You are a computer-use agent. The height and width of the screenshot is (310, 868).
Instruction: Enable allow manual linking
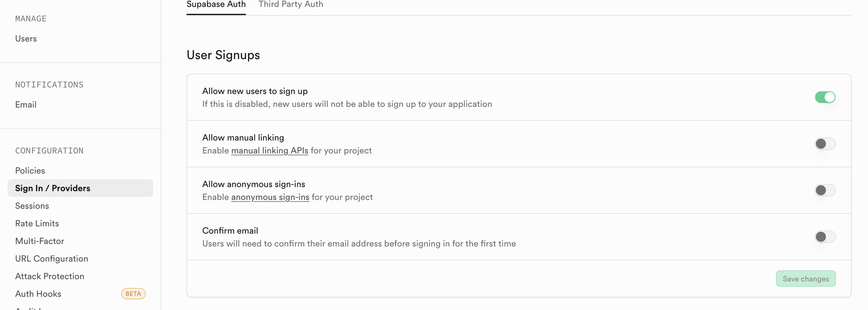click(x=825, y=143)
